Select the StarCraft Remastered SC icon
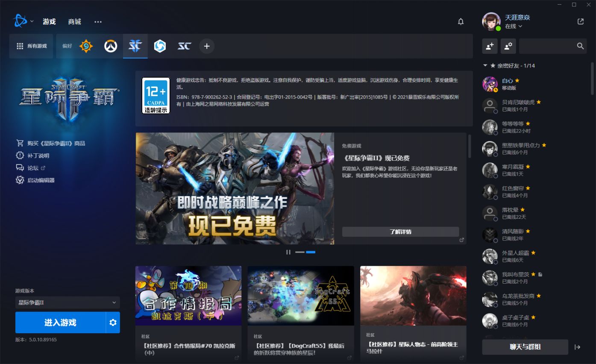The height and width of the screenshot is (364, 596). 184,46
